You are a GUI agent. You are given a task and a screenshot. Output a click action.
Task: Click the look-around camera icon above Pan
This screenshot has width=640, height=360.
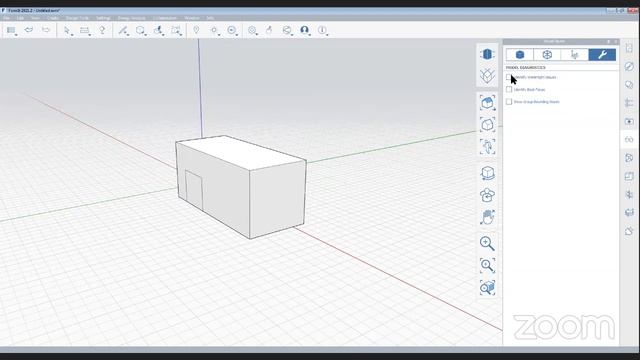point(487,195)
